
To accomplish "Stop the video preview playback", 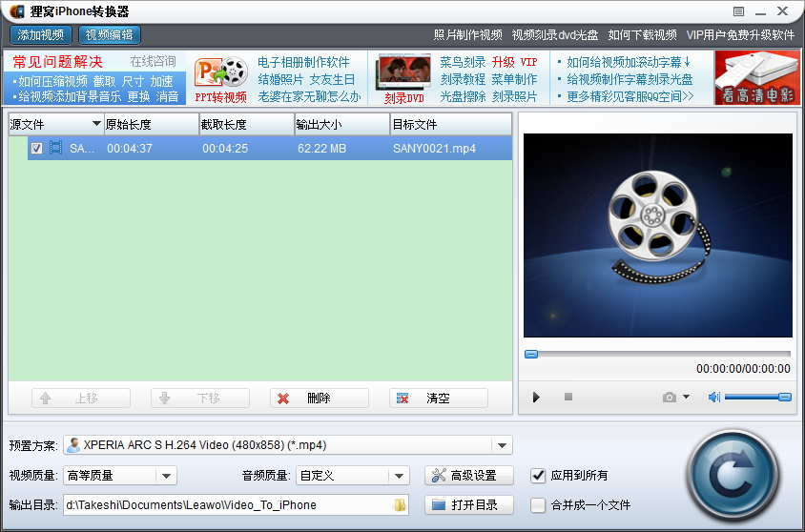I will click(568, 397).
